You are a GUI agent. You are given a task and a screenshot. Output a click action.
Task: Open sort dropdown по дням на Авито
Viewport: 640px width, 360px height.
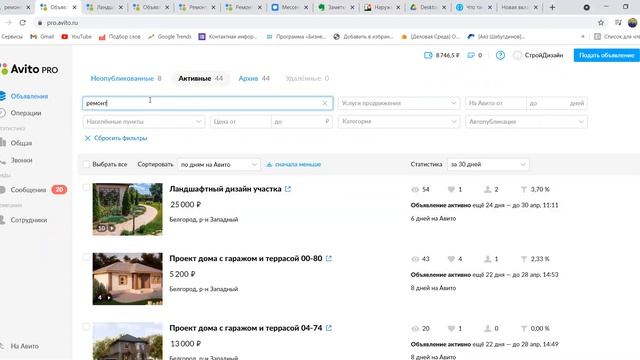(219, 164)
